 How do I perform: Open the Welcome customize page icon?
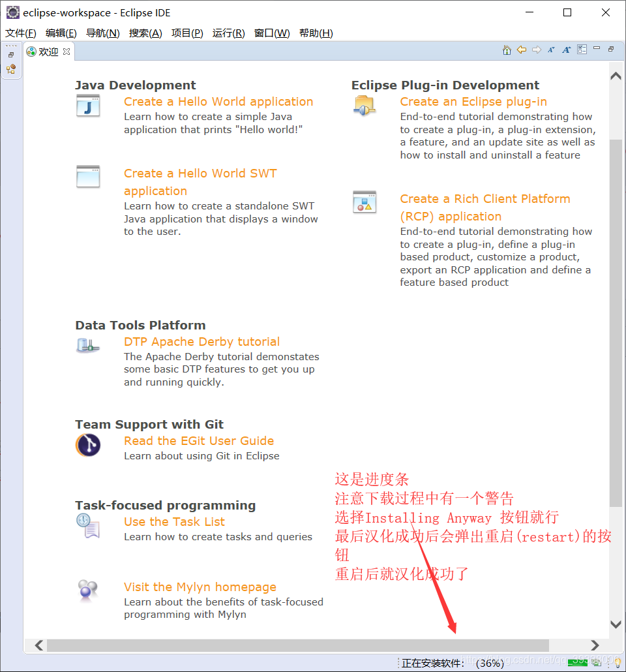point(582,50)
